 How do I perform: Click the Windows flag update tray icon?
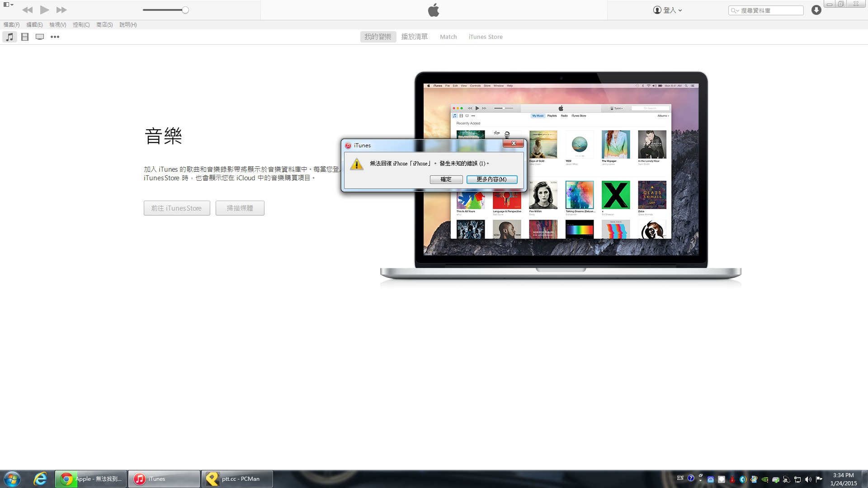[754, 479]
